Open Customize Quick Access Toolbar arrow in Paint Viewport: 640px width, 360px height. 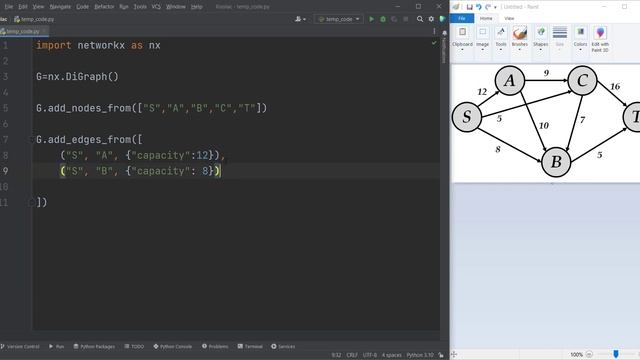495,7
